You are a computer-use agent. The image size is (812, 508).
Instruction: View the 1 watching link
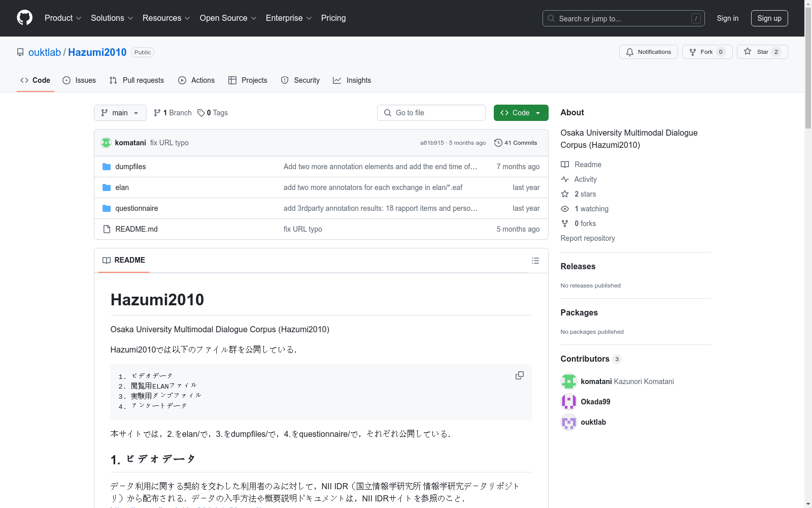click(x=585, y=209)
